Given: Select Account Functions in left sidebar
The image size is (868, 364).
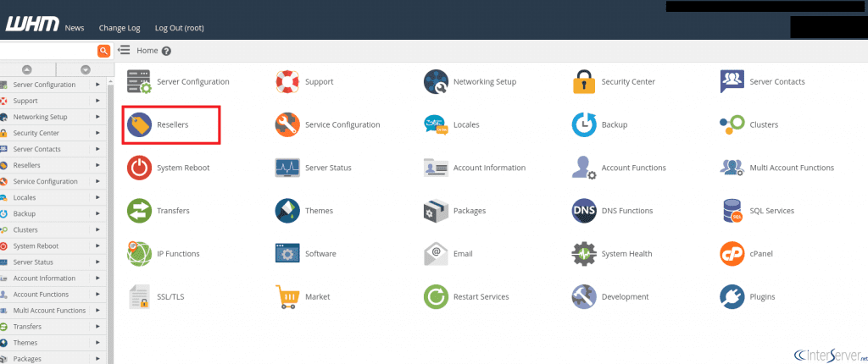Looking at the screenshot, I should coord(41,295).
